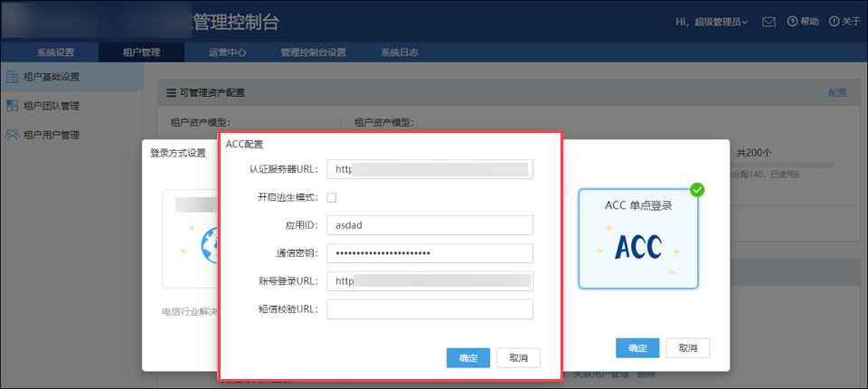Click the 关于 info icon

point(833,21)
